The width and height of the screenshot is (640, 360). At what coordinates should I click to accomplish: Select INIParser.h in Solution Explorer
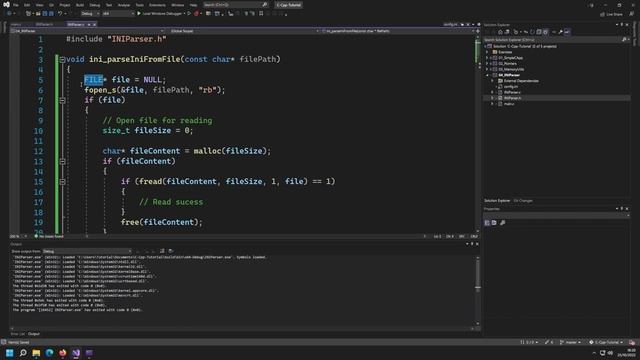pyautogui.click(x=512, y=98)
